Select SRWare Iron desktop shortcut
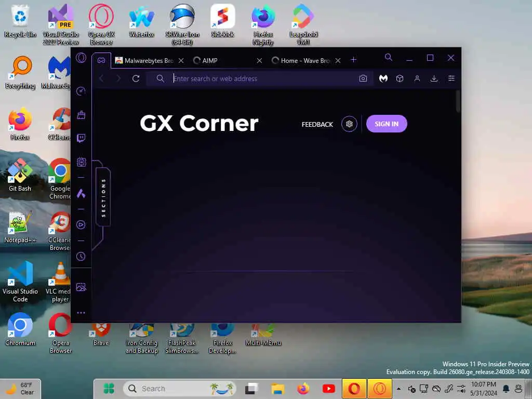The image size is (532, 399). (x=182, y=24)
